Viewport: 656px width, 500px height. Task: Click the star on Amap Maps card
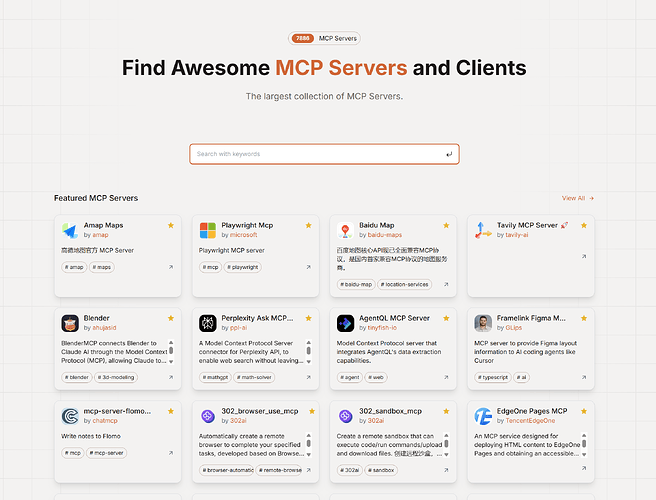171,226
